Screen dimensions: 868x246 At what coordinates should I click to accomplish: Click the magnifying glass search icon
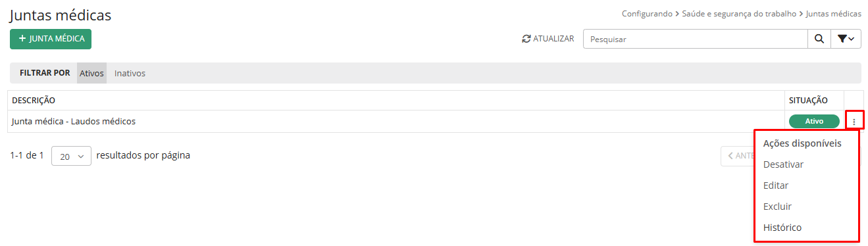[819, 39]
